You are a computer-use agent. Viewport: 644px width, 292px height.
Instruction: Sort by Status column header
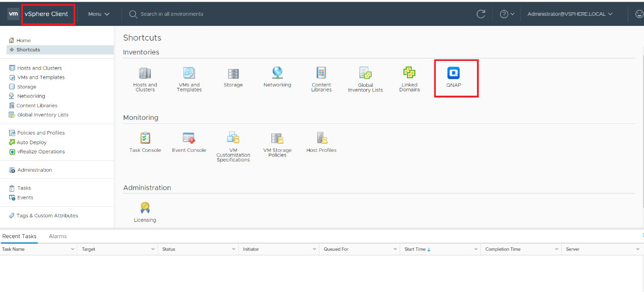tap(169, 249)
